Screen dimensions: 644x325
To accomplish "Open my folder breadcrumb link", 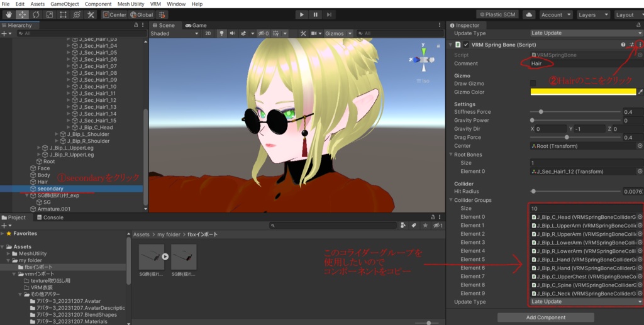I will tap(169, 234).
